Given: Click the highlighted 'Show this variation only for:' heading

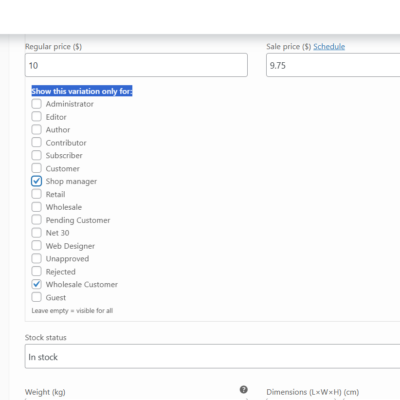Looking at the screenshot, I should 82,91.
